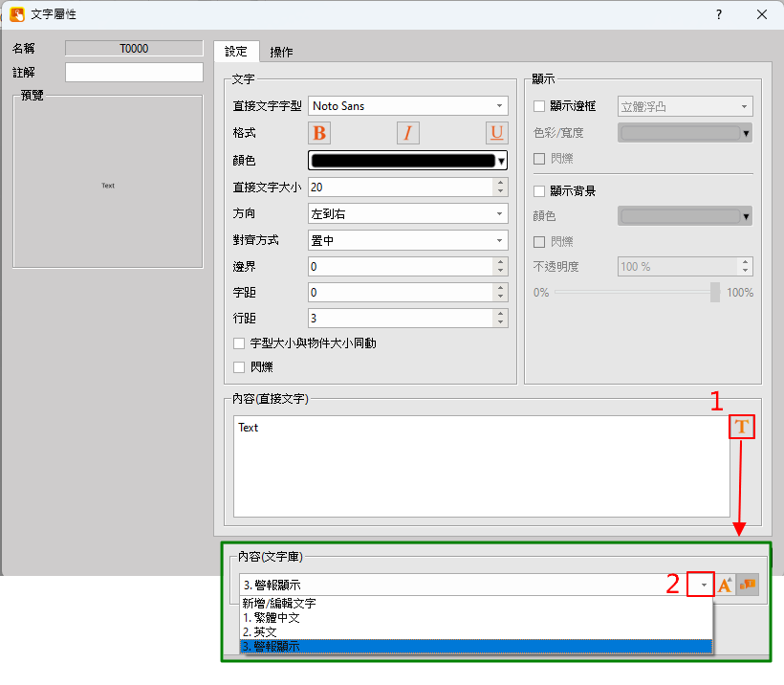
Task: Open the 方向 direction dropdown
Action: tap(407, 214)
